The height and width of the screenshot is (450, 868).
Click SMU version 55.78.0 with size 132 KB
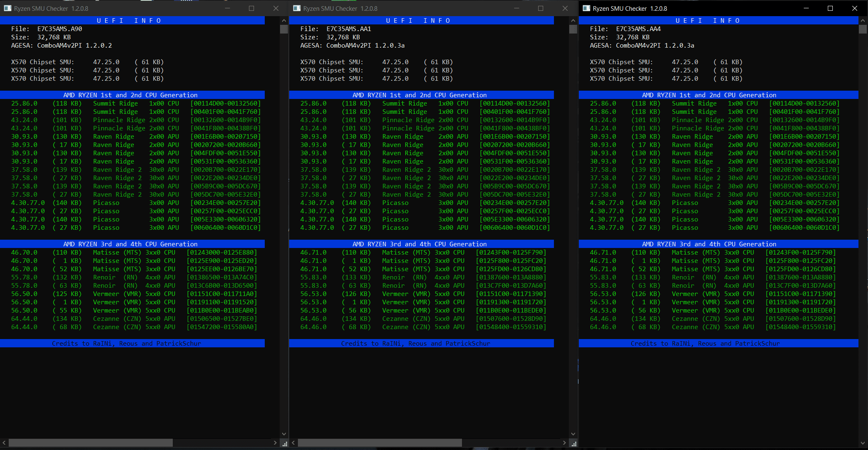[24, 277]
